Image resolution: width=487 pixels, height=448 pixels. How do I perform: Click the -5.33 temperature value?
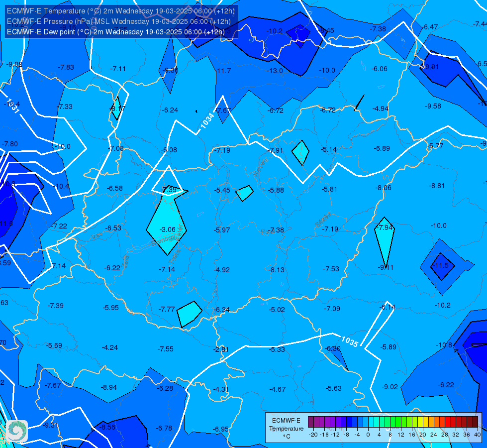277,349
